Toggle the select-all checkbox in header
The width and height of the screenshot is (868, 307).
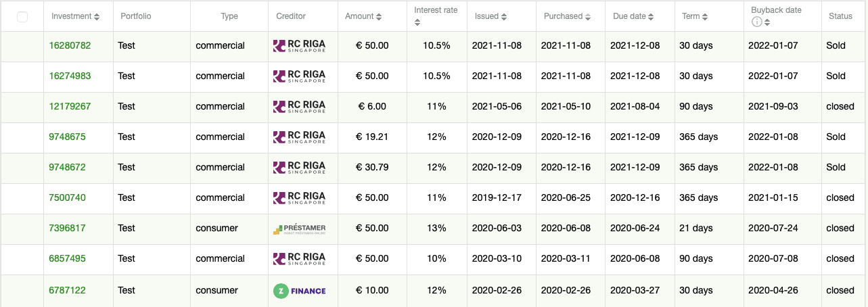click(22, 17)
